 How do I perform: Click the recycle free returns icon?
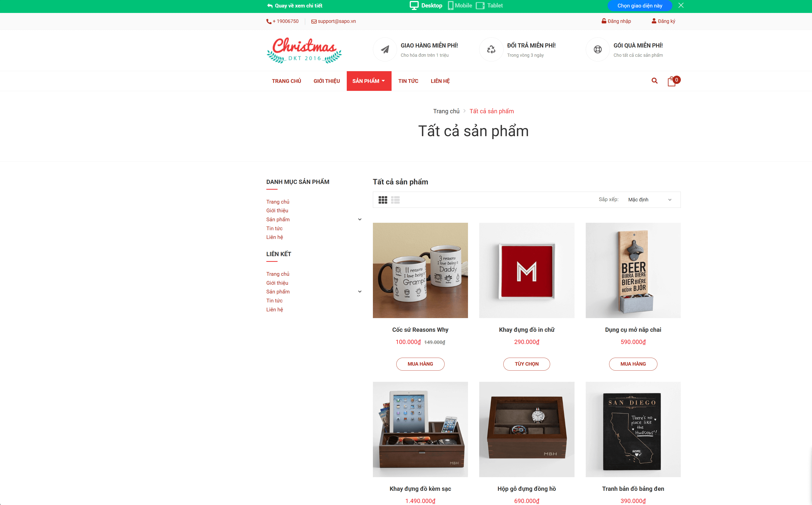[491, 50]
